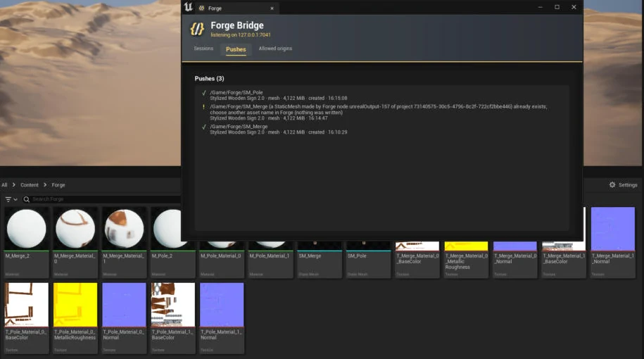Select the SM_Merge already exists error message
The height and width of the screenshot is (359, 644).
[378, 109]
